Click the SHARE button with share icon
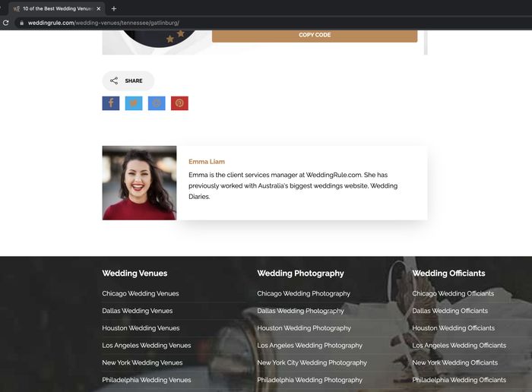Image resolution: width=532 pixels, height=392 pixels. [128, 81]
